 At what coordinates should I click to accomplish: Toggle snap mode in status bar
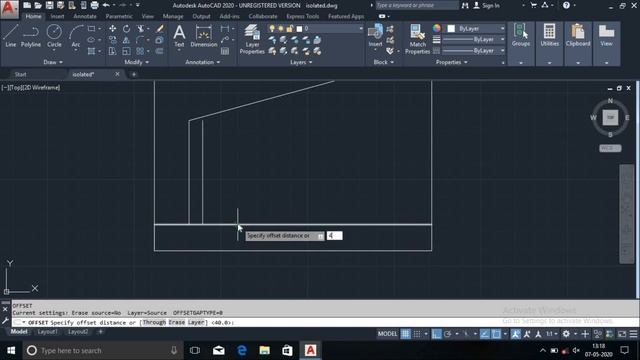click(417, 334)
